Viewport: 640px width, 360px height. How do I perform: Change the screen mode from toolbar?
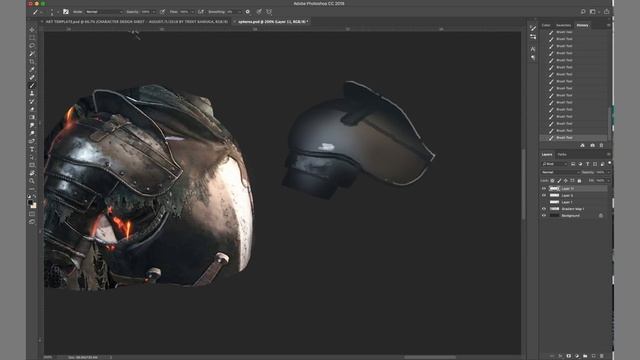point(32,222)
